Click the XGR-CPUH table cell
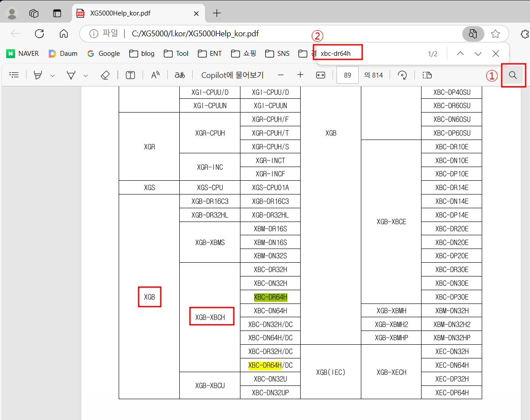The height and width of the screenshot is (420, 530). pyautogui.click(x=210, y=133)
